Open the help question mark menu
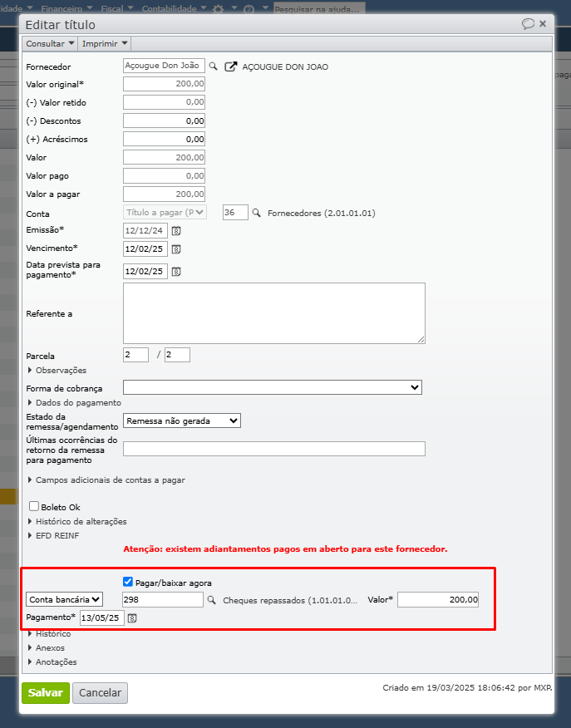This screenshot has height=728, width=571. pos(249,9)
